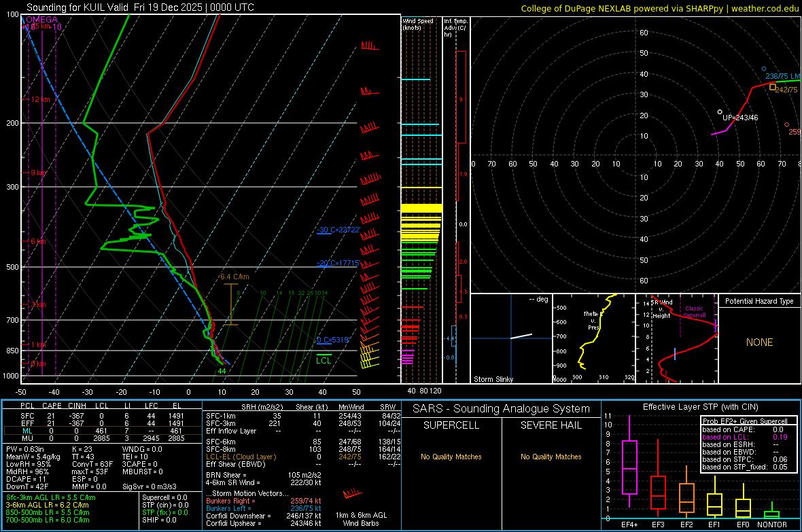The height and width of the screenshot is (532, 802).
Task: Click the ML parcel row label
Action: coord(27,431)
